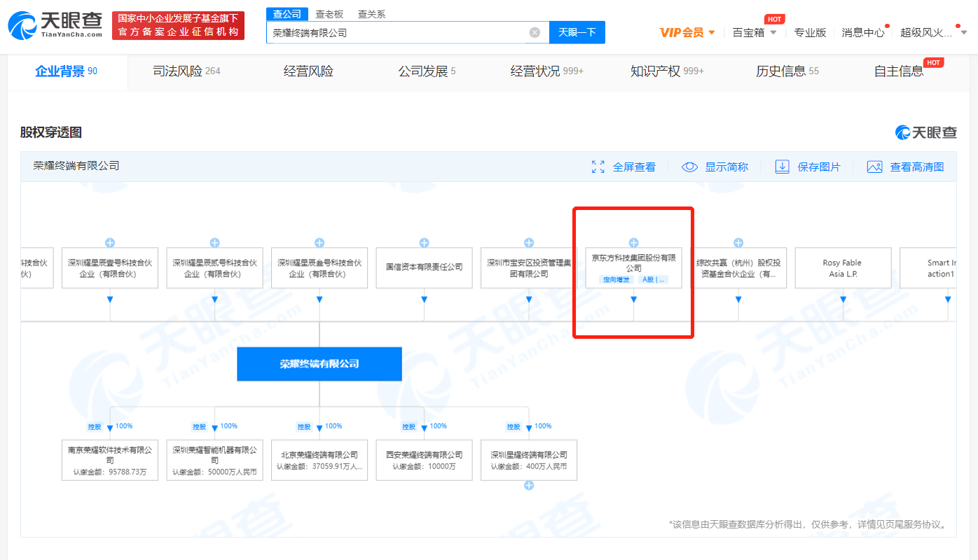The height and width of the screenshot is (560, 978).
Task: Click the 查看高清图 image icon
Action: [x=874, y=167]
